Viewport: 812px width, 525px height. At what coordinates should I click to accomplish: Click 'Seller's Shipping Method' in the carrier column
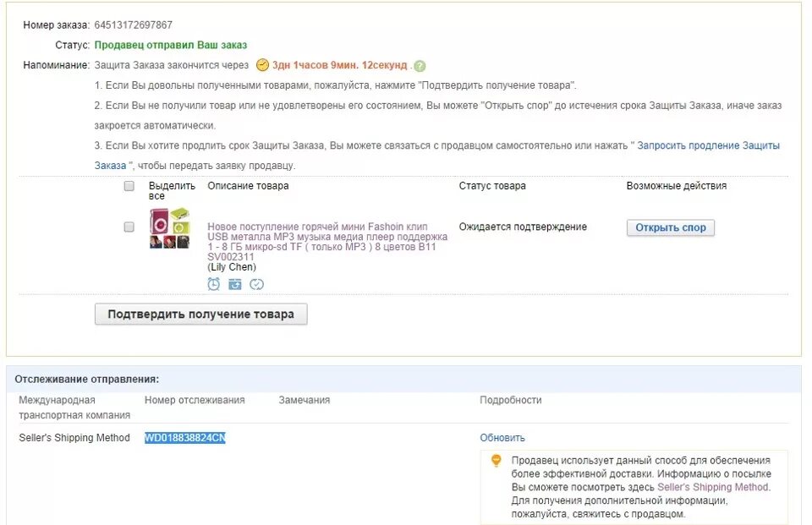pyautogui.click(x=74, y=438)
